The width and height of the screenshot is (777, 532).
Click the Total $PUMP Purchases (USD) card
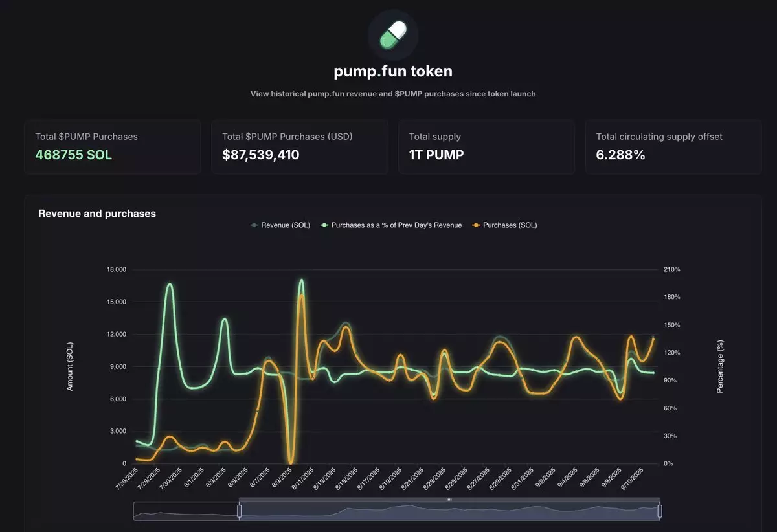300,146
